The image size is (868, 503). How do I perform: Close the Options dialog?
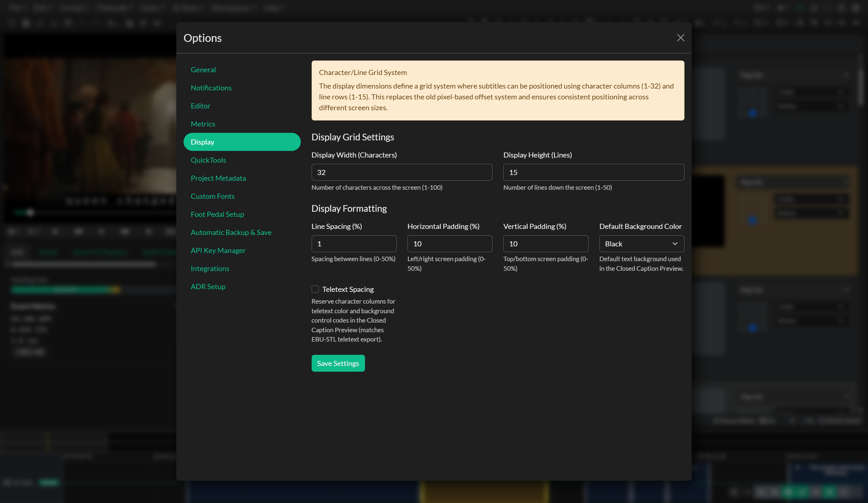tap(680, 38)
